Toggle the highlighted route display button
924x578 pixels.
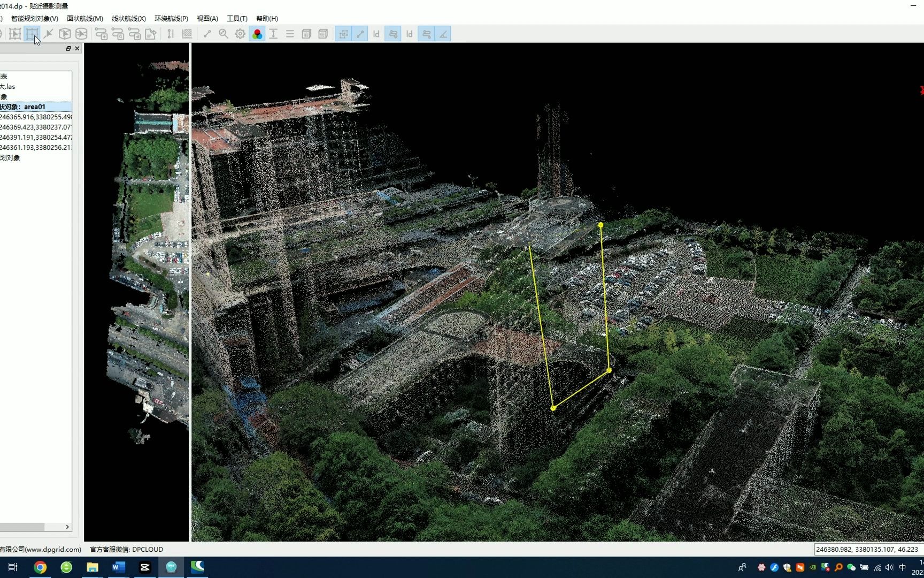(x=393, y=34)
